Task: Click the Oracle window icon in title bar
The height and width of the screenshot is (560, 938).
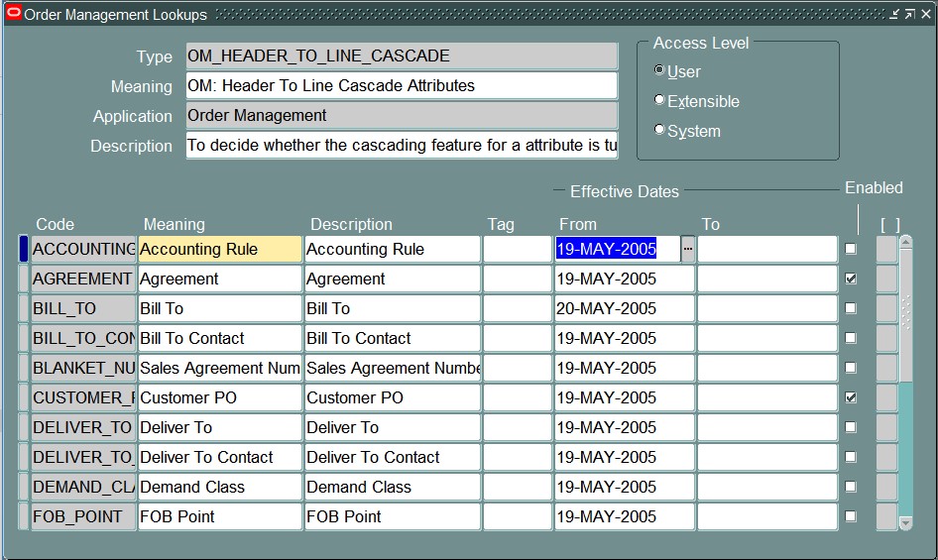Action: coord(13,13)
